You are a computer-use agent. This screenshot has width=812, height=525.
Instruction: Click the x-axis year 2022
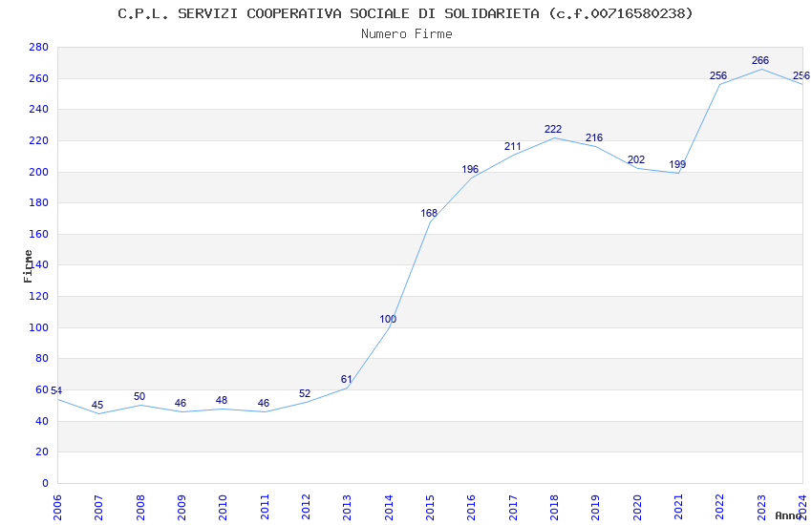(x=720, y=507)
